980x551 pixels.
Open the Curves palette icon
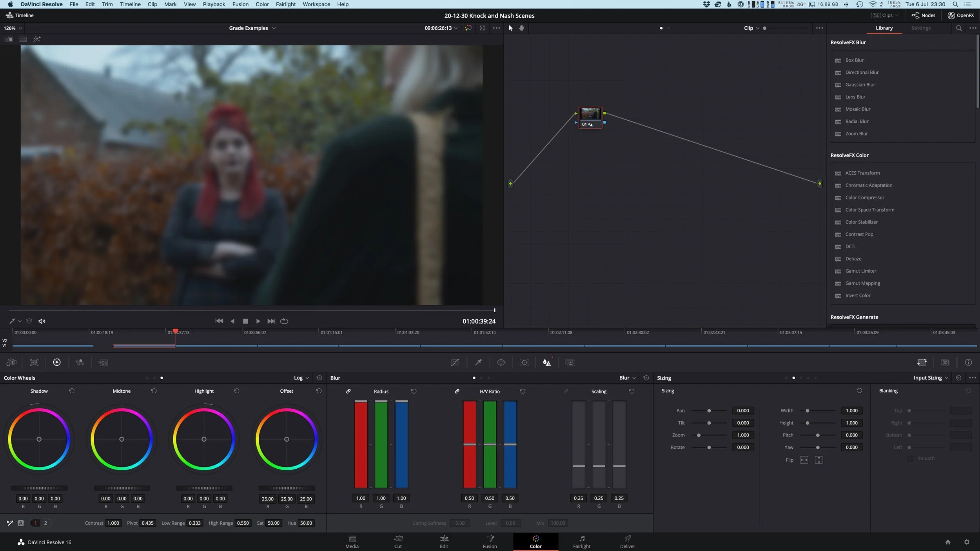[455, 362]
